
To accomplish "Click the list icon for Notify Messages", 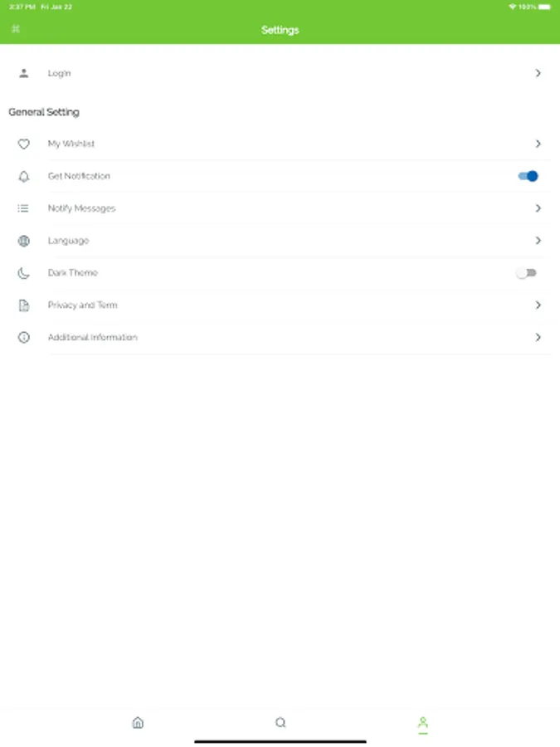I will click(23, 208).
